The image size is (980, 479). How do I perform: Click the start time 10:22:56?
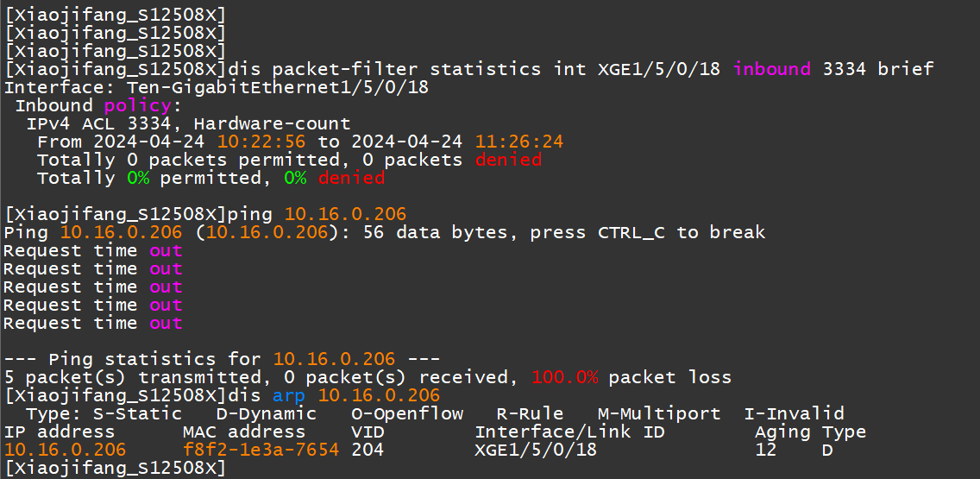coord(261,142)
